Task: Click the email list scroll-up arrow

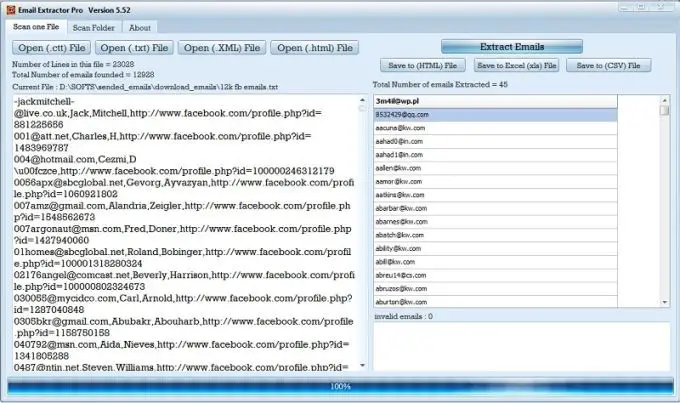Action: point(664,100)
